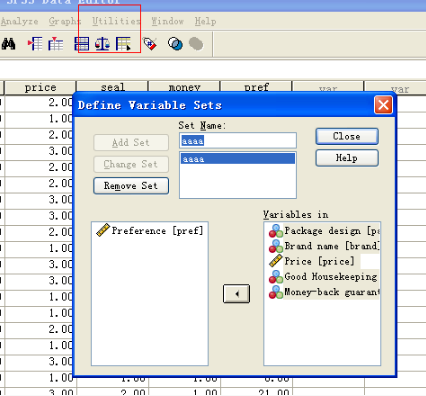Open the Window menu
The image size is (426, 396).
click(x=168, y=21)
